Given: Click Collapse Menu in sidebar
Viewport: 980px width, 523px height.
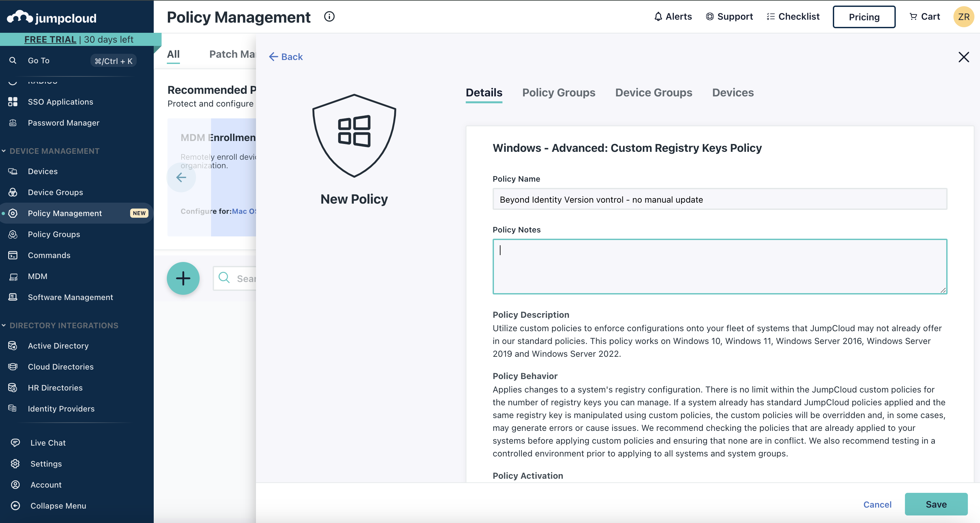Looking at the screenshot, I should (x=58, y=506).
